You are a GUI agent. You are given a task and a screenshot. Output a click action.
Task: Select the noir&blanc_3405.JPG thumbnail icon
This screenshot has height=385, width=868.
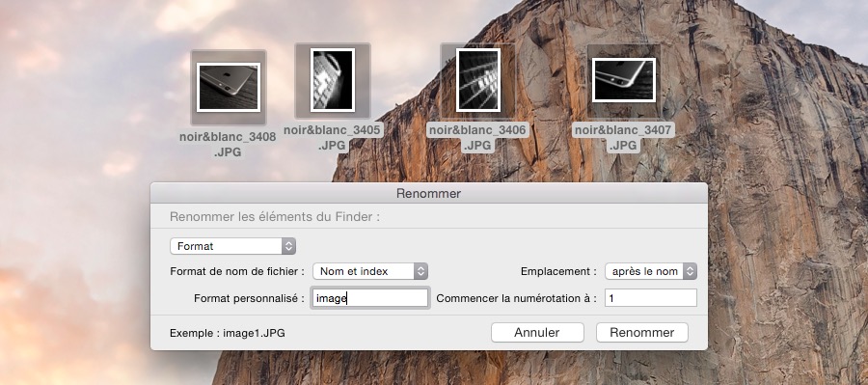point(332,81)
